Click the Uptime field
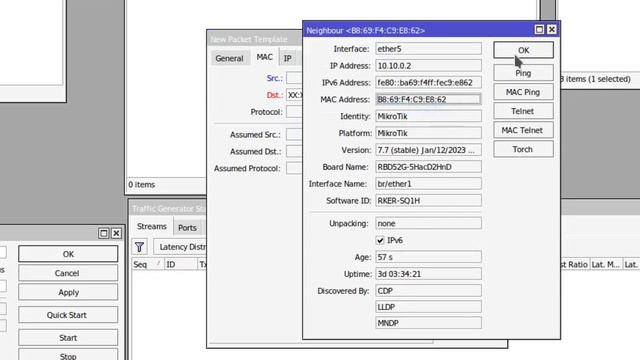Screen dimensions: 640x360 point(428,274)
